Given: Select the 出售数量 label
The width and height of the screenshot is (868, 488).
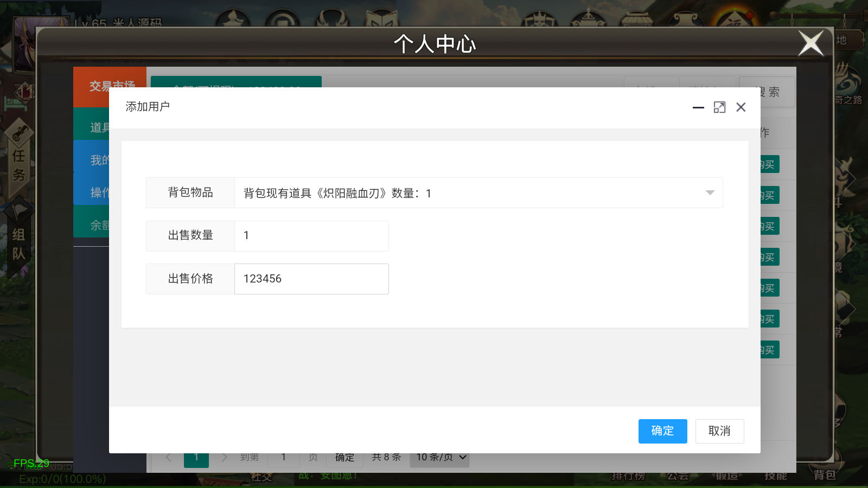Looking at the screenshot, I should tap(190, 235).
